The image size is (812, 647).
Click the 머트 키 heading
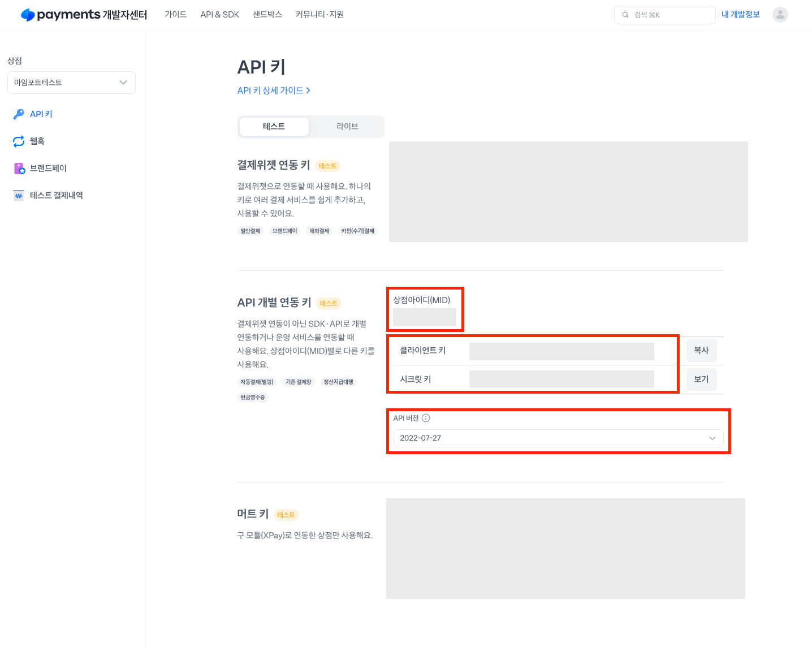pyautogui.click(x=253, y=514)
